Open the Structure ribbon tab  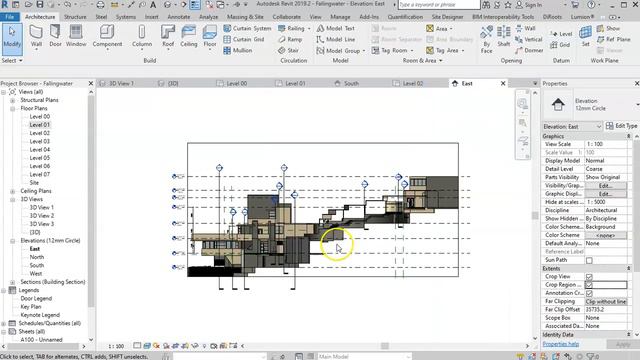pos(75,17)
